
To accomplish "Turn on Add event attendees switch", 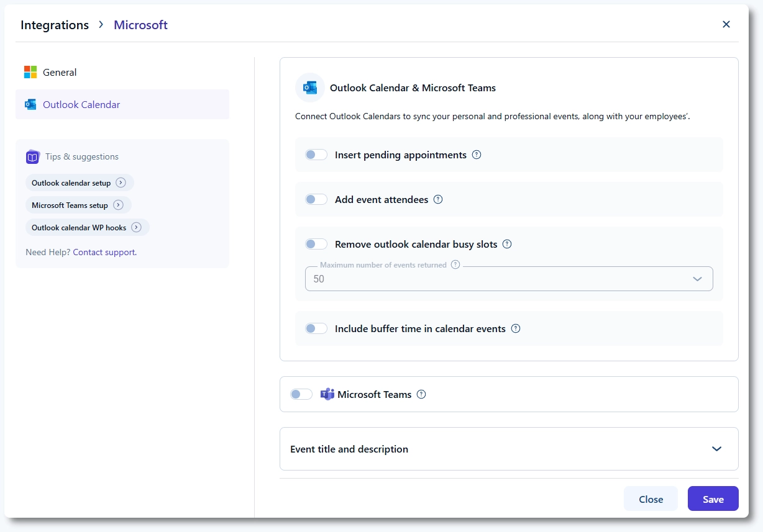I will click(316, 200).
